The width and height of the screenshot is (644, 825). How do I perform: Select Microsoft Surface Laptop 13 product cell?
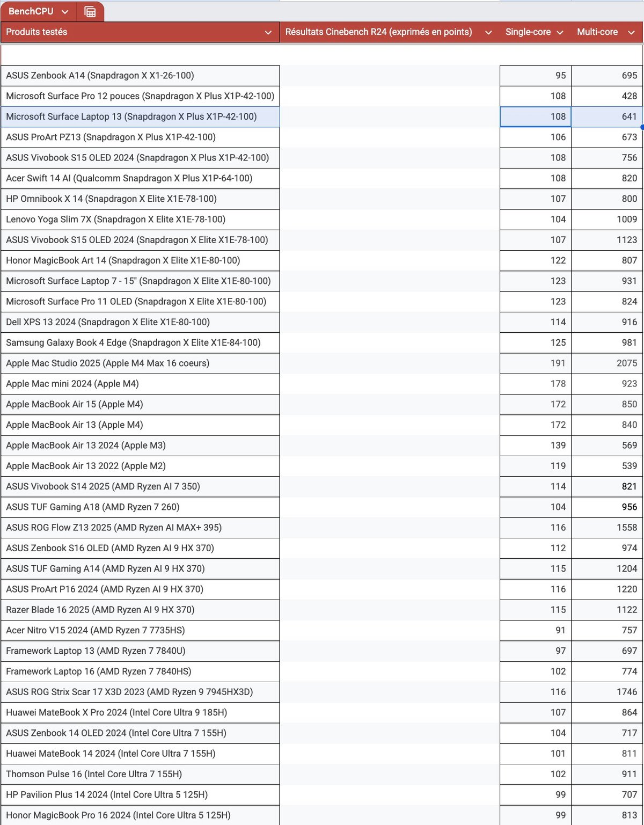pos(140,116)
